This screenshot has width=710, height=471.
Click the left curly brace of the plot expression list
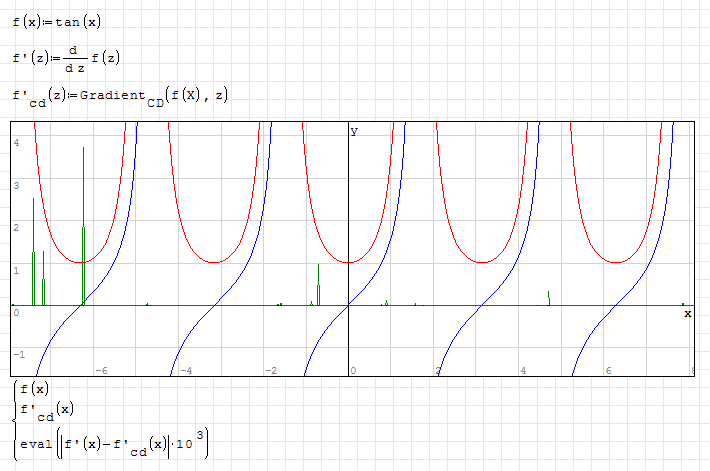coord(14,415)
